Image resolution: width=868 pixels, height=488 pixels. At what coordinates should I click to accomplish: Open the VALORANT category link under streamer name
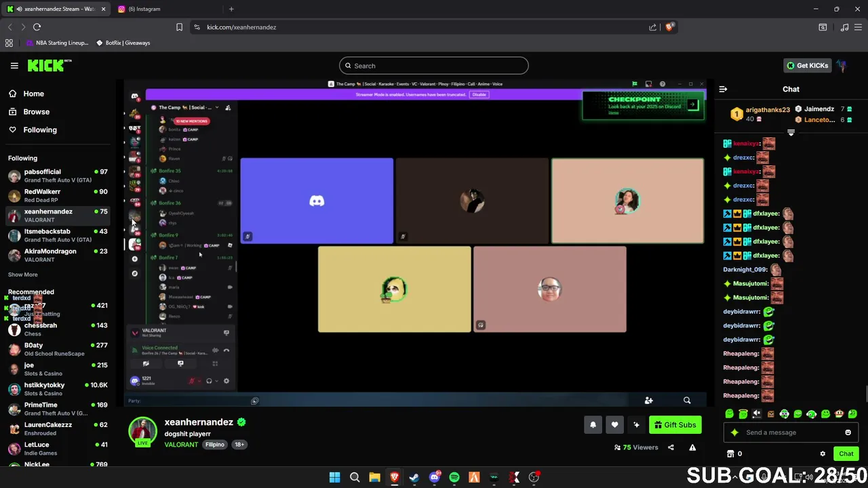(x=181, y=445)
